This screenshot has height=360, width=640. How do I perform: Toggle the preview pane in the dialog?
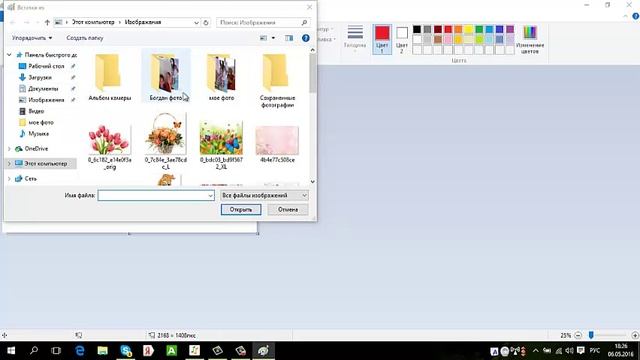[289, 38]
